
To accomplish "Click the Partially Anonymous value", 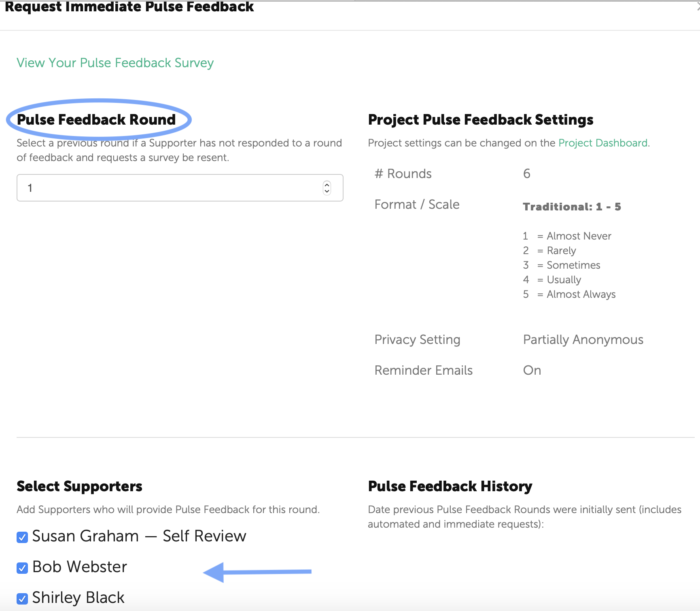I will point(583,340).
